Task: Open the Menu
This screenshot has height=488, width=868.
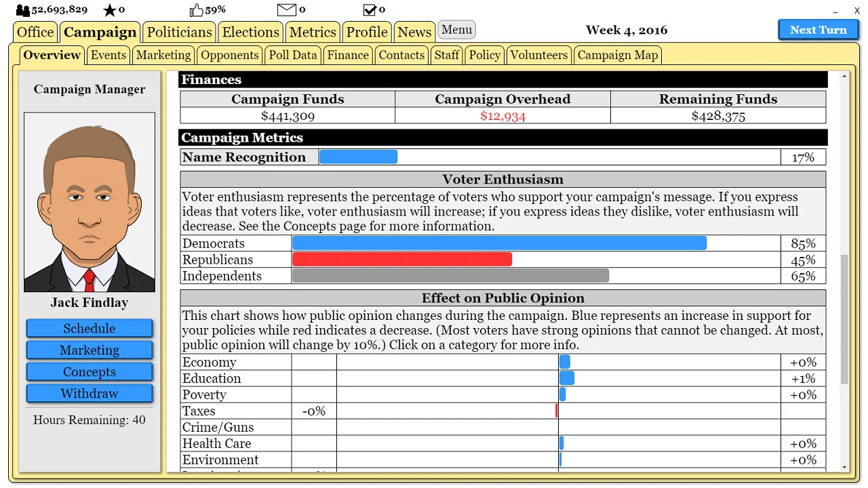Action: click(x=456, y=30)
